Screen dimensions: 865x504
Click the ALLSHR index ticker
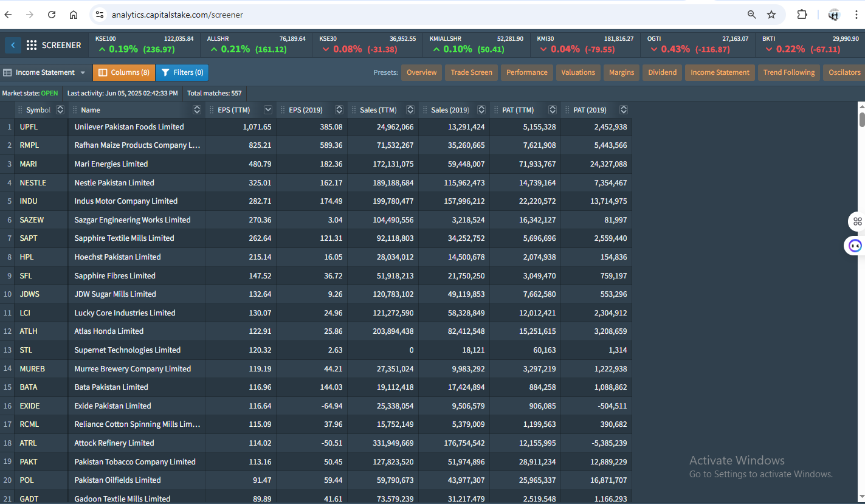pyautogui.click(x=256, y=44)
